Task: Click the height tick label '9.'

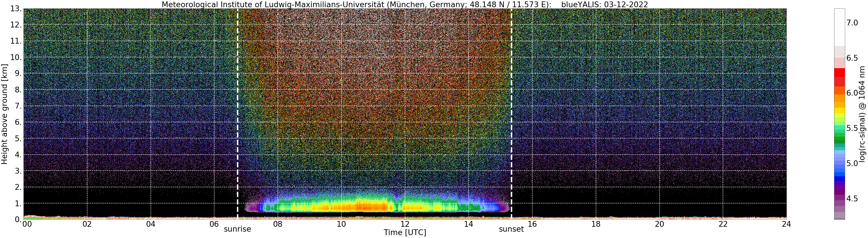Action: click(18, 73)
